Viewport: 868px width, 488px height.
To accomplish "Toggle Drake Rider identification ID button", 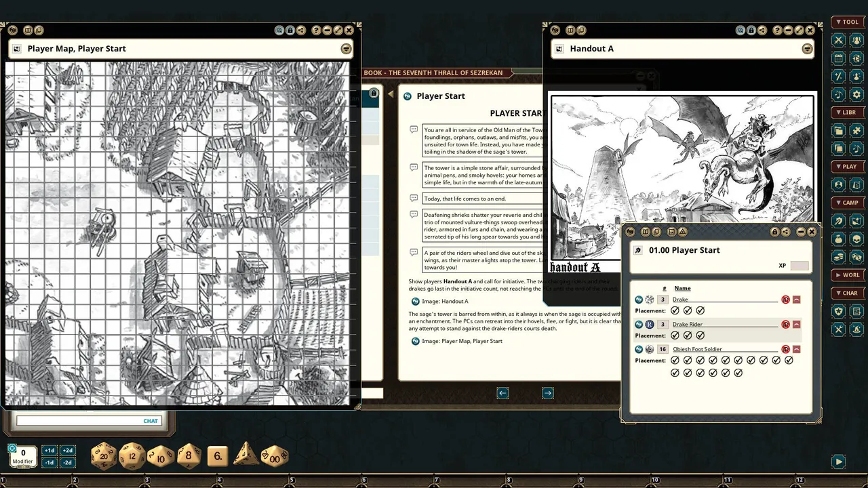I will click(785, 325).
